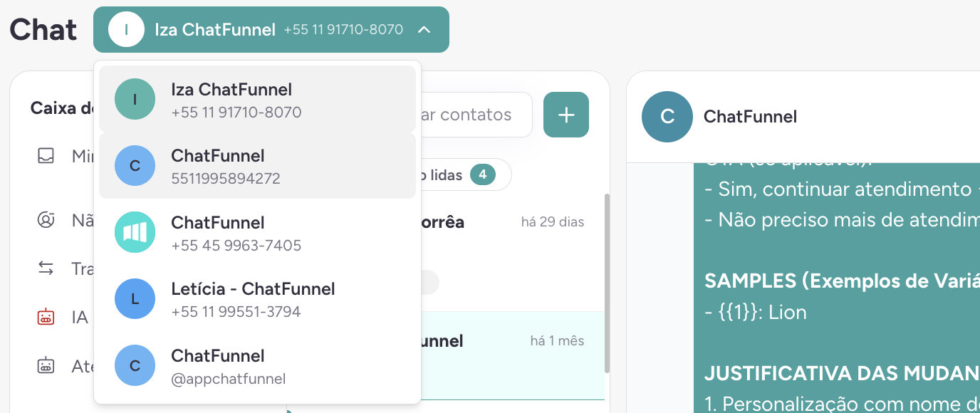Focus the contacts search field
Viewport: 980px width, 413px height.
(476, 115)
